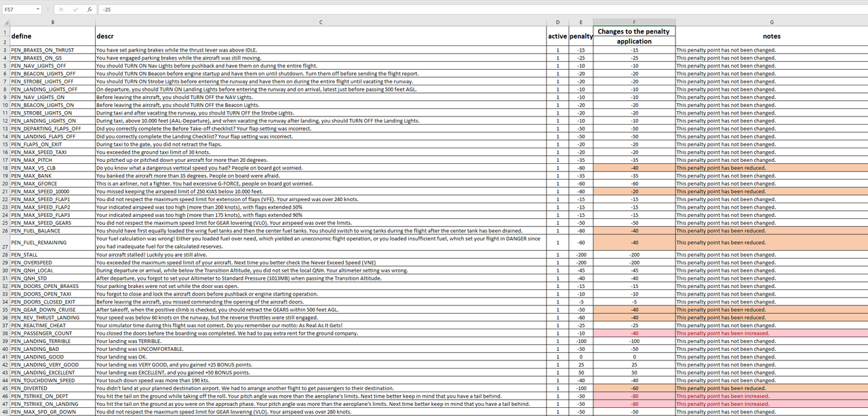868x416 pixels.
Task: Select cell PEN_TOUCHDOWN_SPEED
Action: (x=53, y=380)
